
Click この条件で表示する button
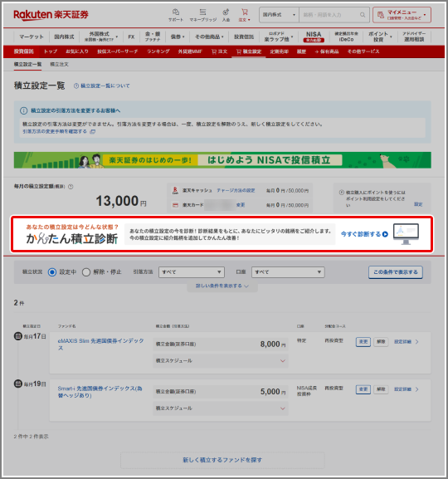396,272
